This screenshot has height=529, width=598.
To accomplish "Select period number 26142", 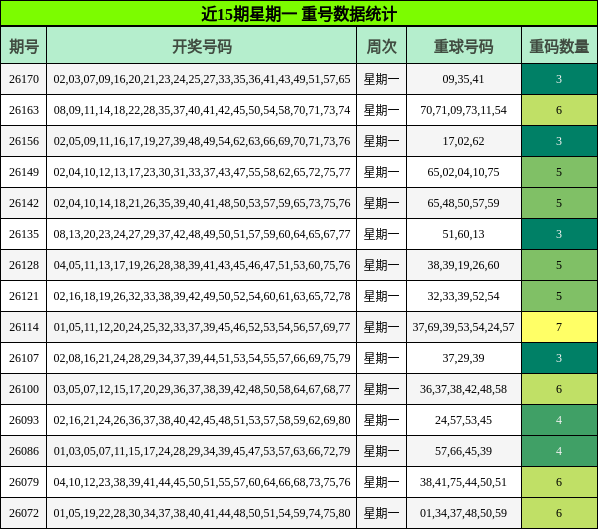I will point(24,203).
